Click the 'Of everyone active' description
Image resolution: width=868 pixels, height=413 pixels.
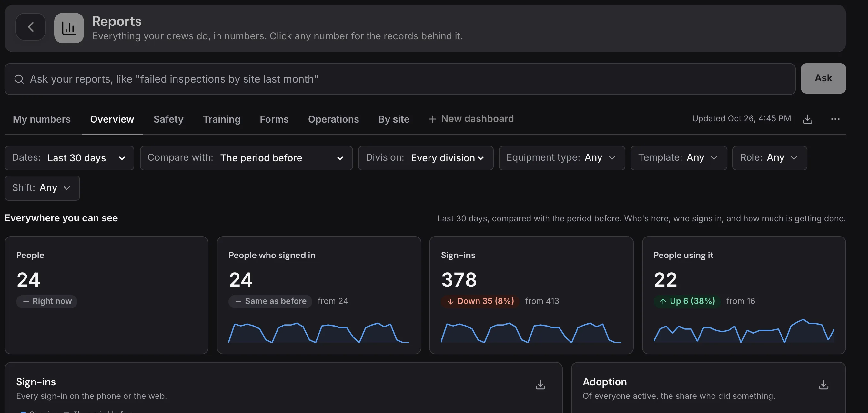coord(679,396)
